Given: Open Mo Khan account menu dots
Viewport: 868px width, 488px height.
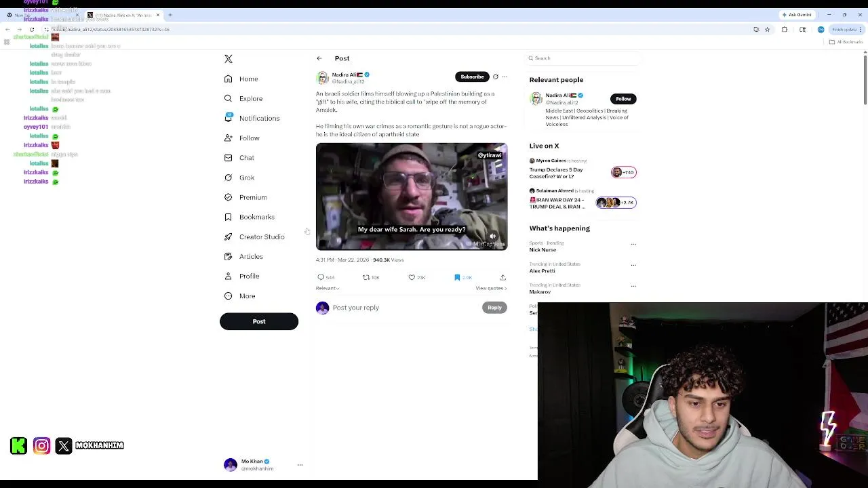Looking at the screenshot, I should tap(300, 465).
